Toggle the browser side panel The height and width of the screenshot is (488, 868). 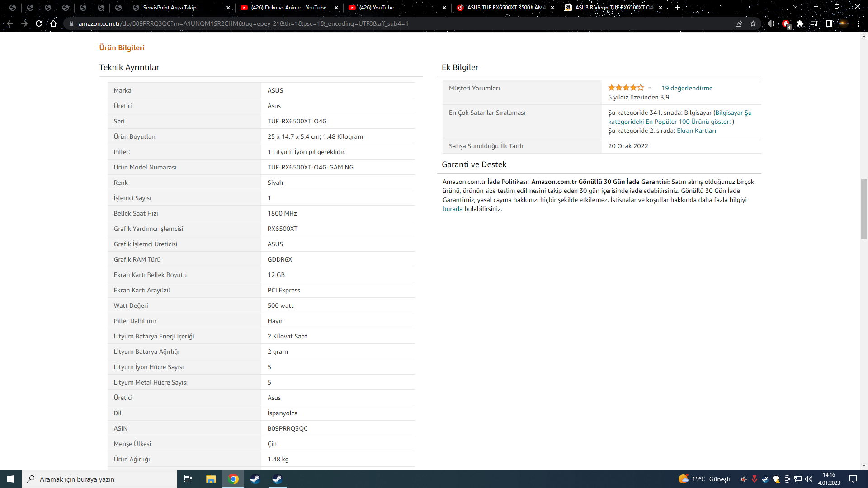point(829,23)
